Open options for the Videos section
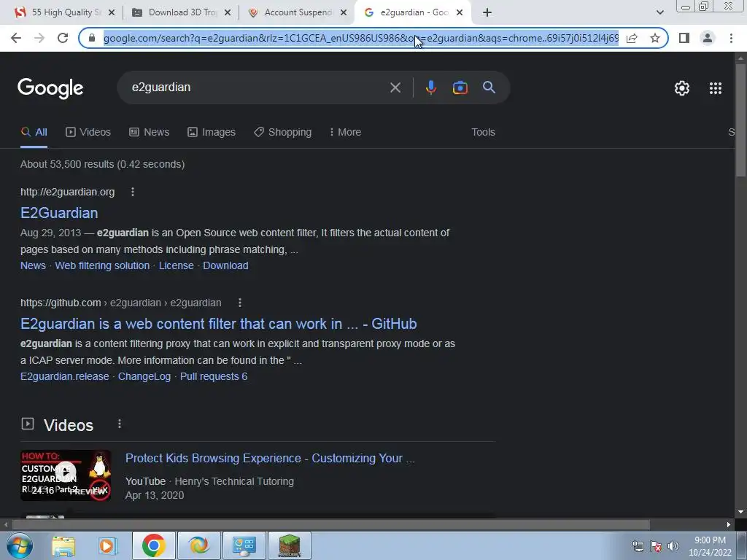Viewport: 747px width, 560px height. (120, 424)
